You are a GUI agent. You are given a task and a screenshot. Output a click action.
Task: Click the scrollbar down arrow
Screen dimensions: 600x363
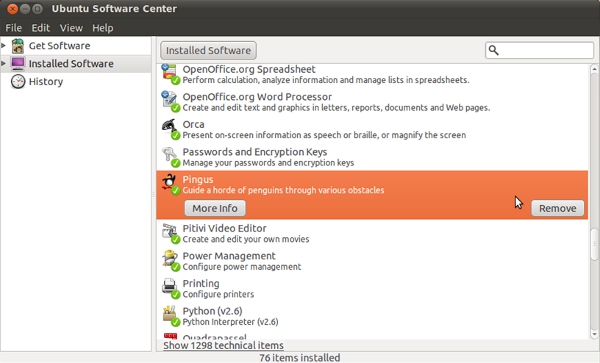click(x=594, y=334)
